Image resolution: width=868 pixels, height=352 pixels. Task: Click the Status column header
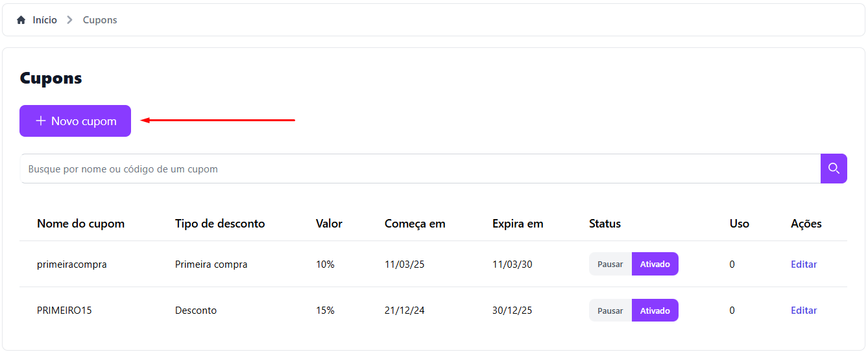(605, 224)
